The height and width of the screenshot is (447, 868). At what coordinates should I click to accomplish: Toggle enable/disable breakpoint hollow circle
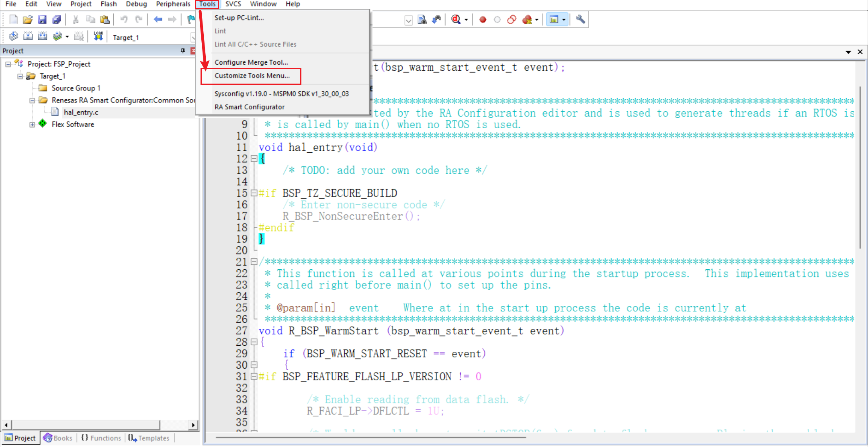click(497, 19)
